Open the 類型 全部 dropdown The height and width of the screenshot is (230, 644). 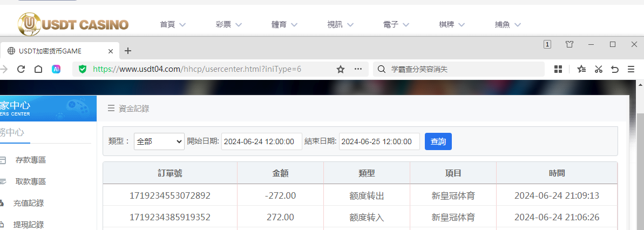click(159, 141)
